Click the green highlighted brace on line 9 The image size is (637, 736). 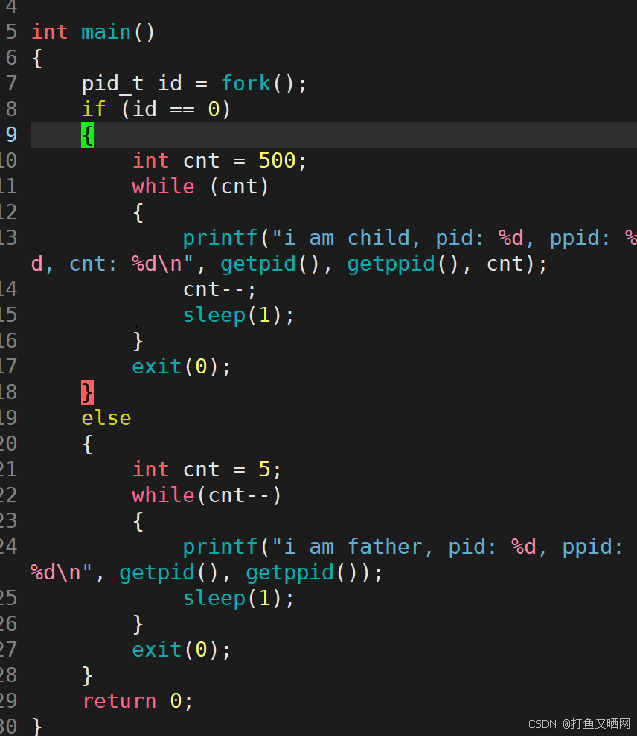(x=87, y=135)
